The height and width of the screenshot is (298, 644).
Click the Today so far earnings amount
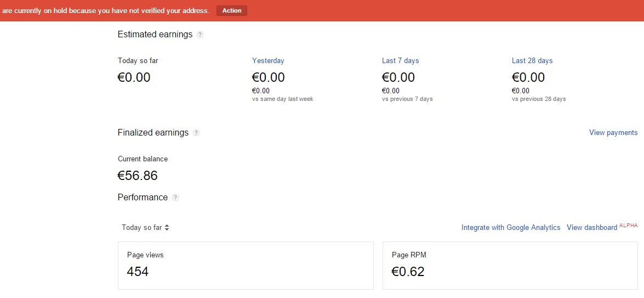(134, 77)
